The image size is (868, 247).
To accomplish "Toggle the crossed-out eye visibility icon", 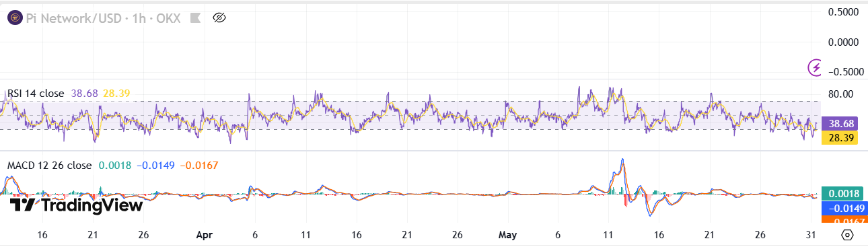I will click(219, 18).
